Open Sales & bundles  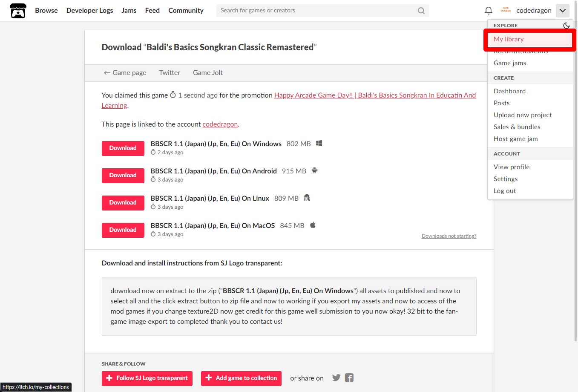click(530, 127)
